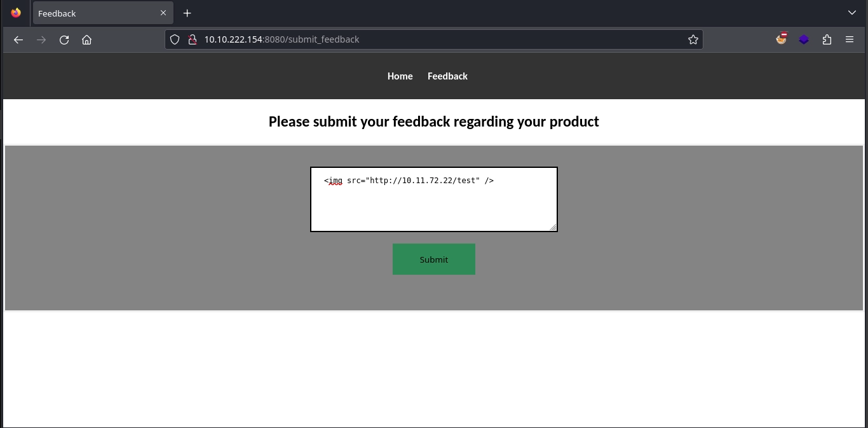Navigate to the browser home page
The height and width of the screenshot is (428, 868).
(86, 39)
